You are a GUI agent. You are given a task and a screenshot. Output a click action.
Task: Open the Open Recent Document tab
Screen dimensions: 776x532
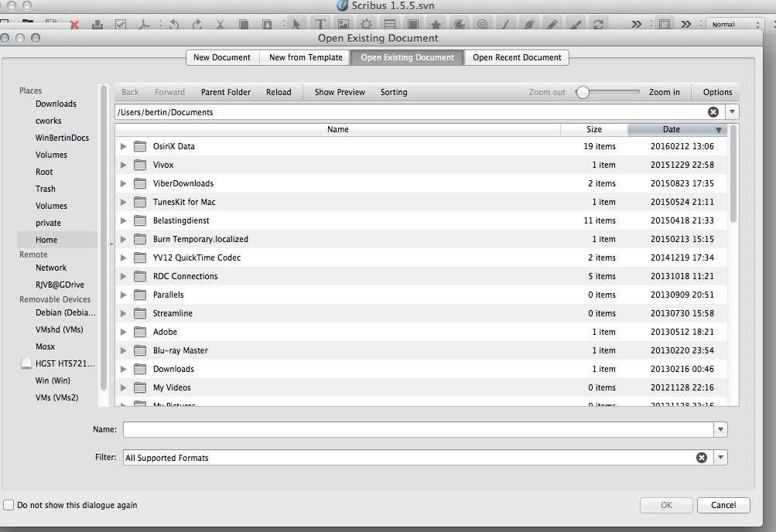pos(517,57)
